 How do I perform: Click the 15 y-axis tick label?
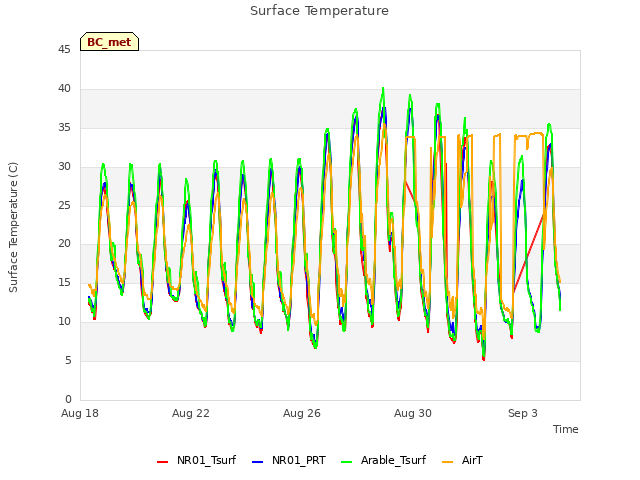tap(64, 282)
